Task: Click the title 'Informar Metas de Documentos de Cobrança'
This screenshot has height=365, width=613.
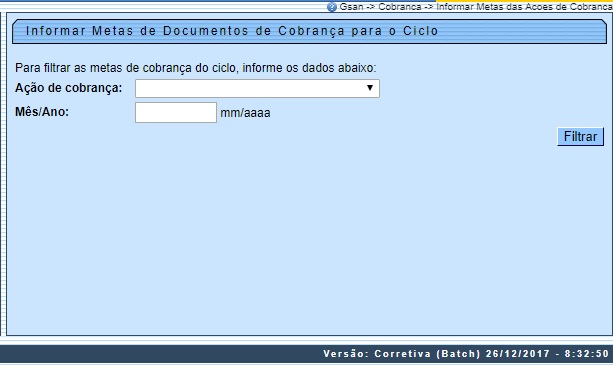Action: [186, 31]
